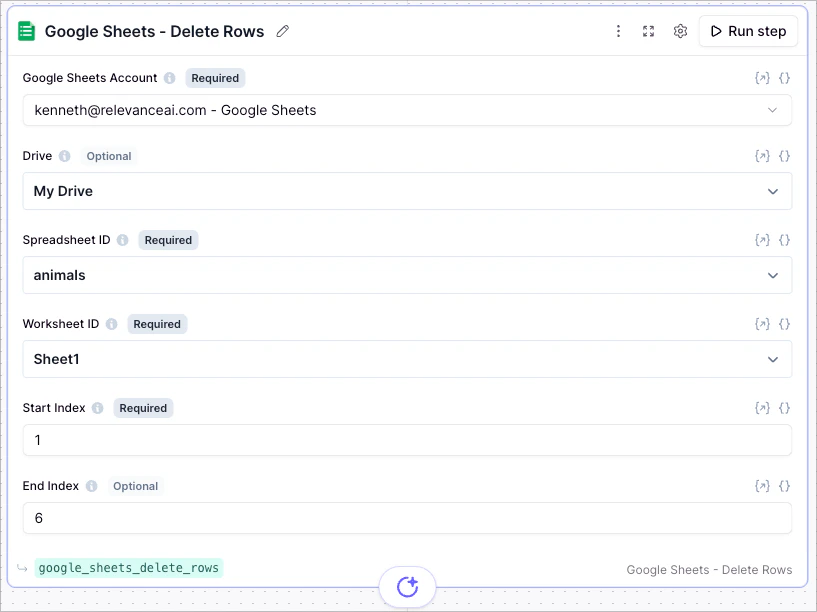The width and height of the screenshot is (817, 612).
Task: Click the circular rerun icon at the bottom
Action: click(407, 587)
